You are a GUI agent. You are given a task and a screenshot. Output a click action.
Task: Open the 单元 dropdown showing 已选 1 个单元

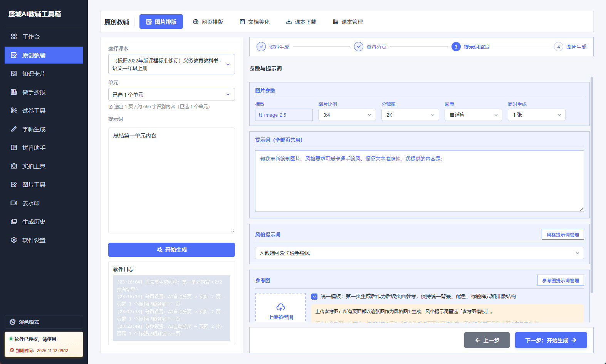(171, 94)
